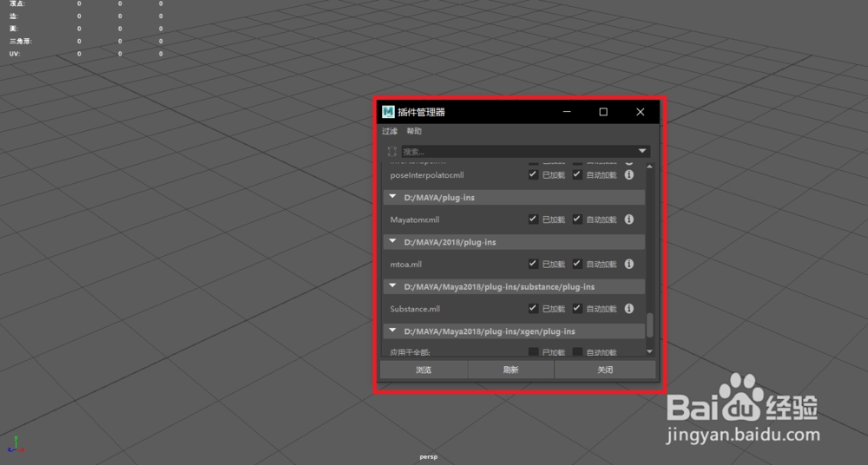Click into the 搜索 search field
This screenshot has width=868, height=465.
tap(526, 151)
